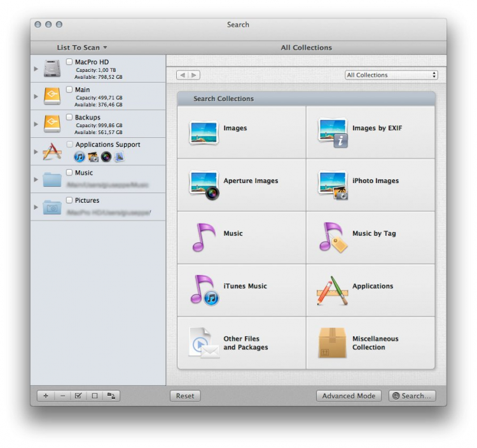Click the small iTunes icon under Applications Support

click(79, 157)
